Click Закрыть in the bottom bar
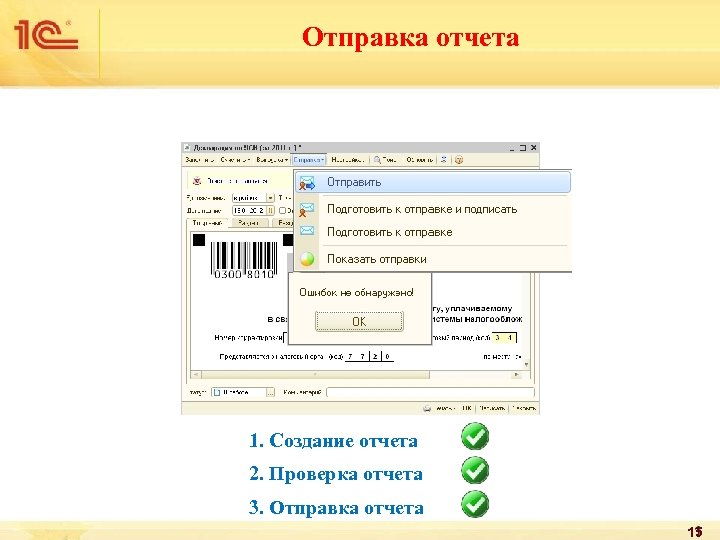This screenshot has width=720, height=540. point(524,408)
